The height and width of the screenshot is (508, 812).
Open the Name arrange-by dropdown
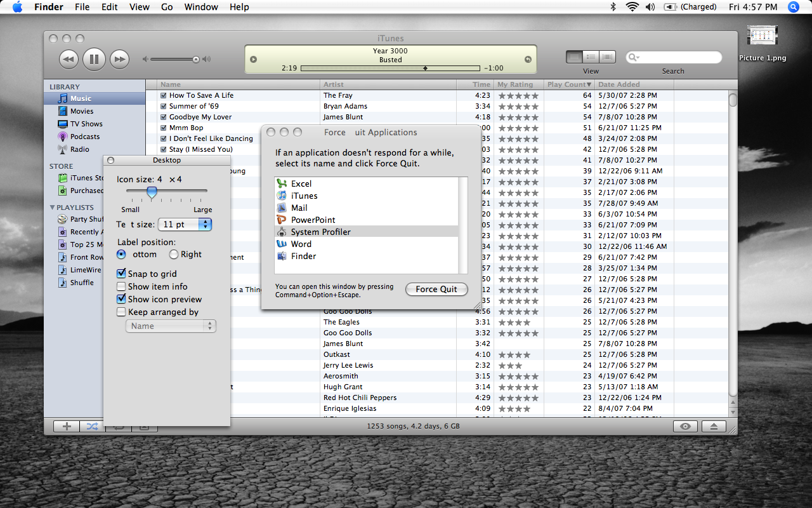tap(171, 326)
